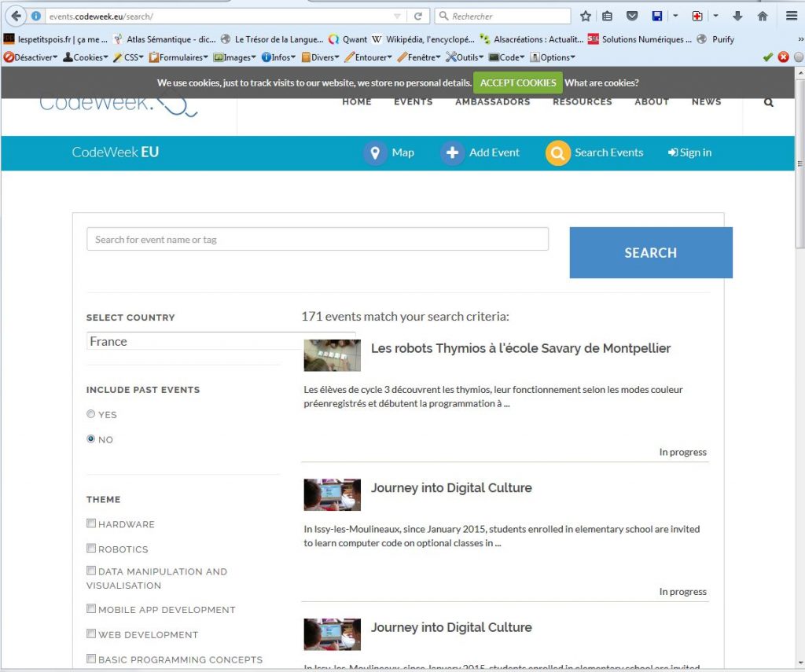805x672 pixels.
Task: Go to the browser home page icon
Action: tap(762, 16)
